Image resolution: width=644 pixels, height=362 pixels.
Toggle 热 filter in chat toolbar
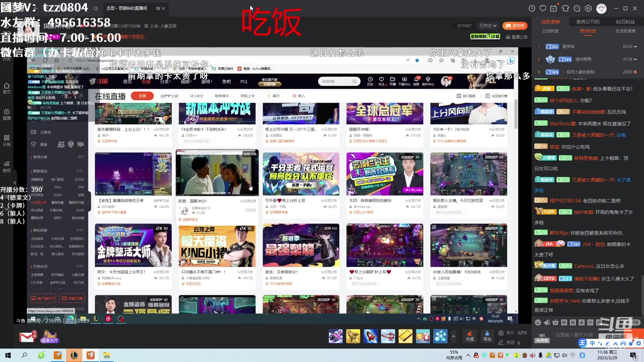(590, 322)
